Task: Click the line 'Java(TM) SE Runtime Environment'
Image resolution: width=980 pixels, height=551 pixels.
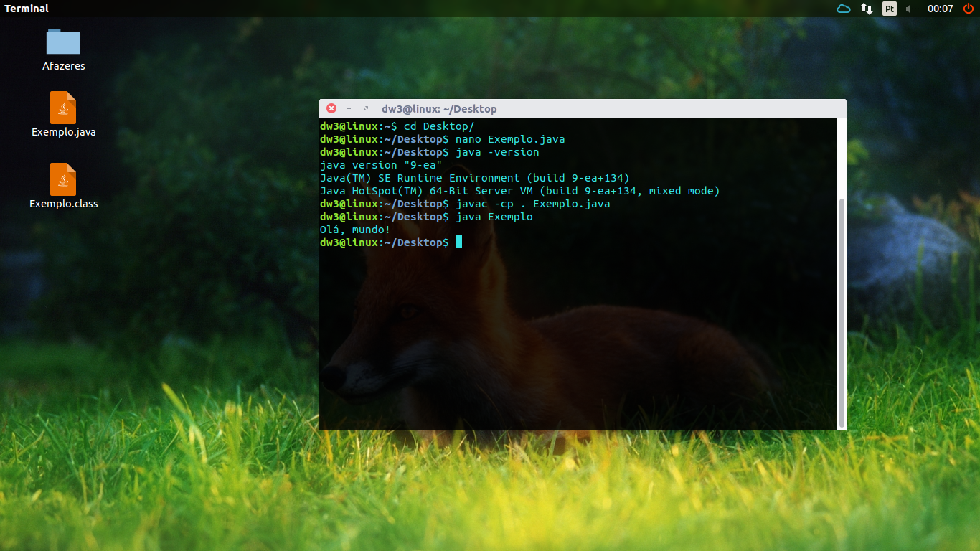Action: click(475, 178)
